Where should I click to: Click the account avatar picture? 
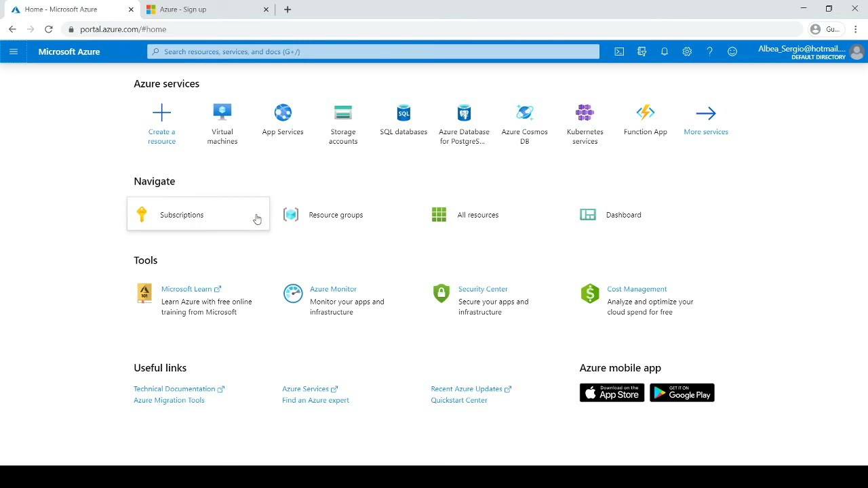[857, 52]
